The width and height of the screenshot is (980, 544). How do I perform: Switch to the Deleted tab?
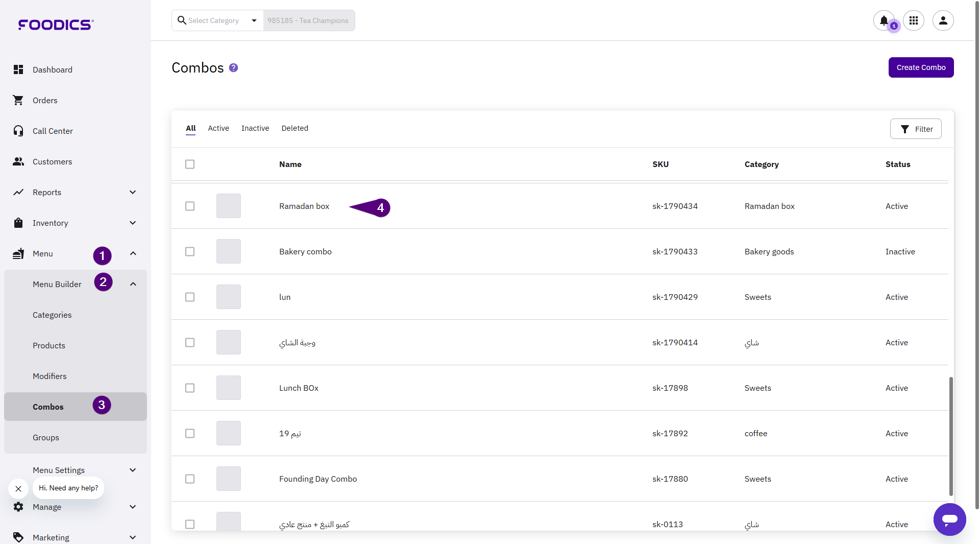pyautogui.click(x=295, y=128)
